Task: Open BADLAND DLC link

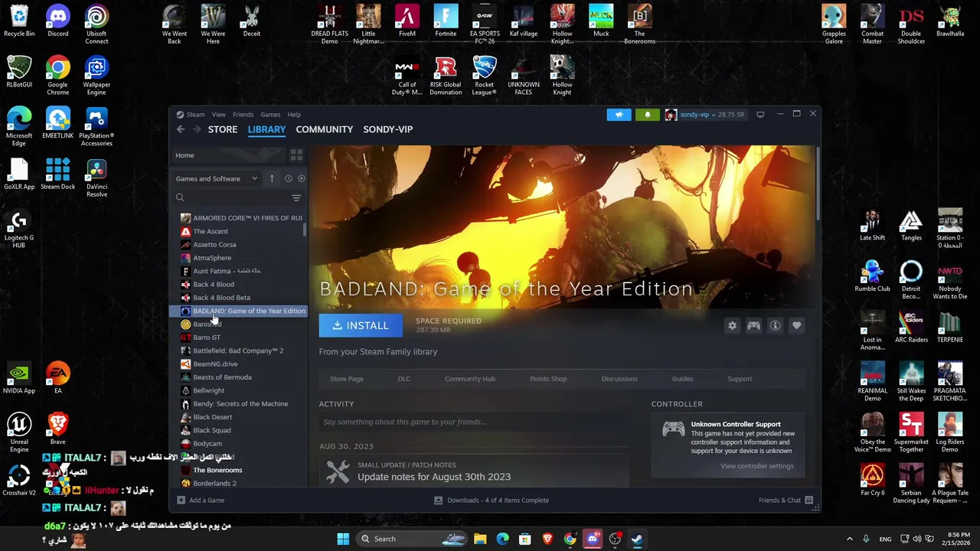Action: pyautogui.click(x=403, y=379)
